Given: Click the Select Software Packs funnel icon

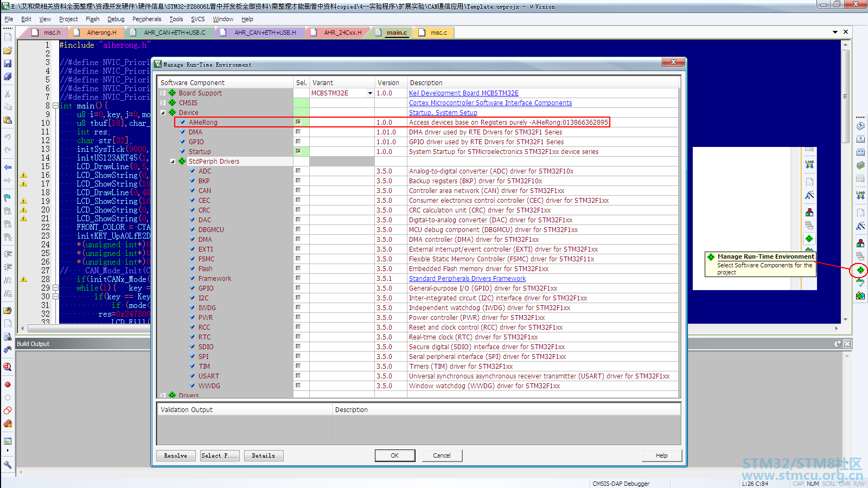Looking at the screenshot, I should coord(860,282).
